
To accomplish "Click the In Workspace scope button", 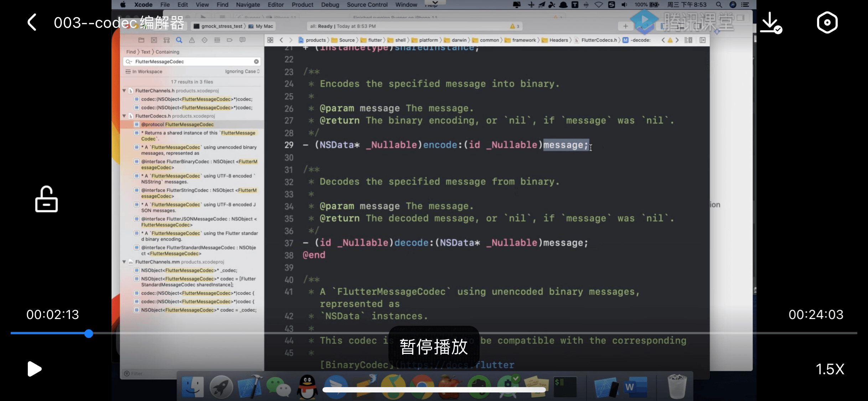I will (x=144, y=72).
